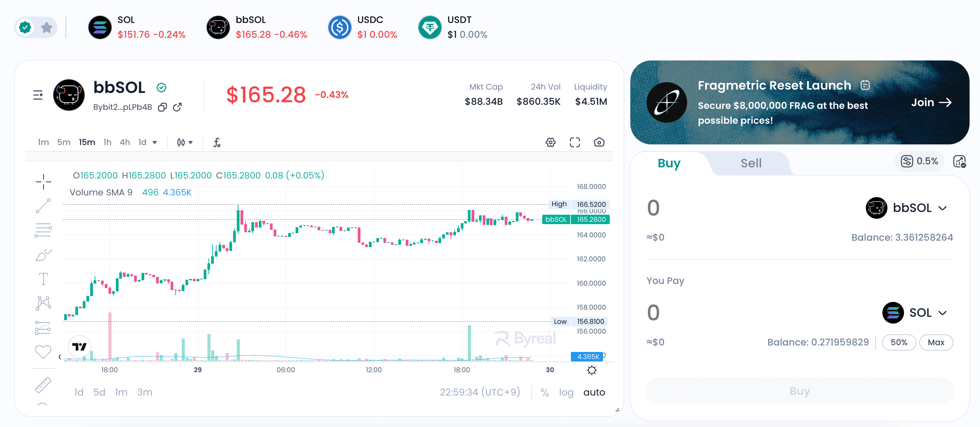Open the indicators fx menu
Image resolution: width=980 pixels, height=427 pixels.
[217, 142]
